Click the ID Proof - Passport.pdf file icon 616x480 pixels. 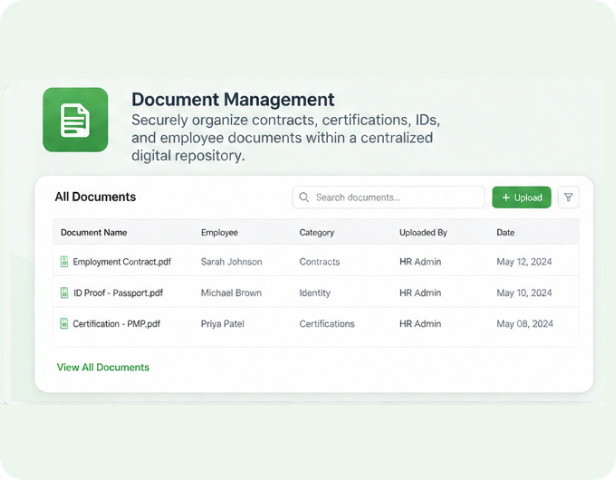64,293
